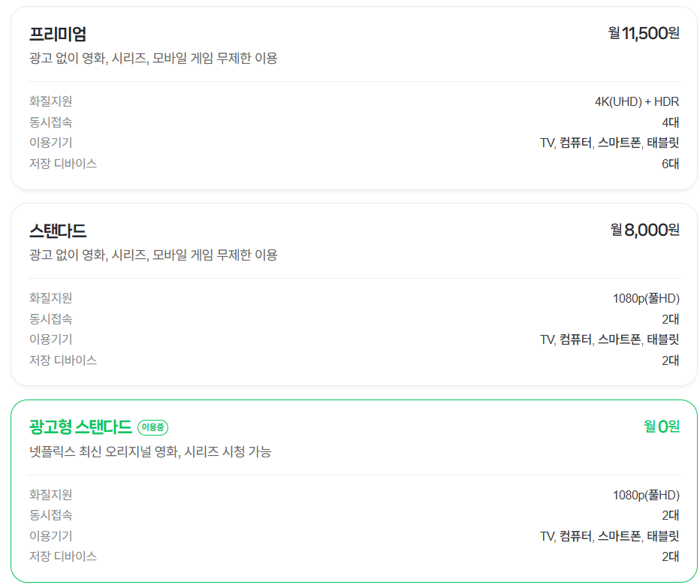Click the 월 11,500원 price label
This screenshot has width=700, height=588.
(x=644, y=33)
